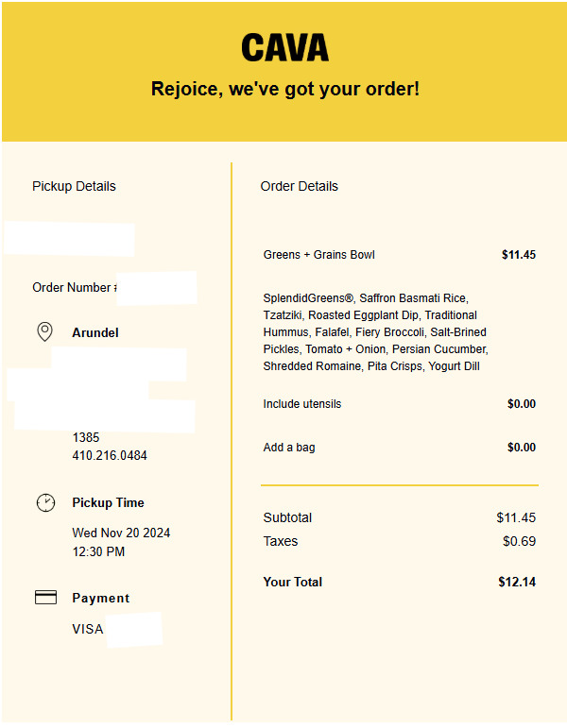This screenshot has height=728, width=567.
Task: Click the 12:30 PM pickup time
Action: [x=98, y=552]
